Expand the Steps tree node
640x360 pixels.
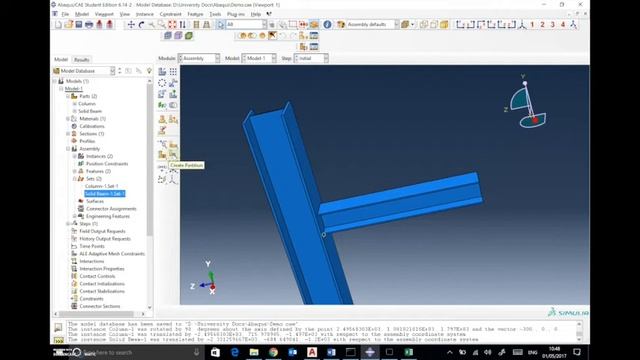pos(68,224)
